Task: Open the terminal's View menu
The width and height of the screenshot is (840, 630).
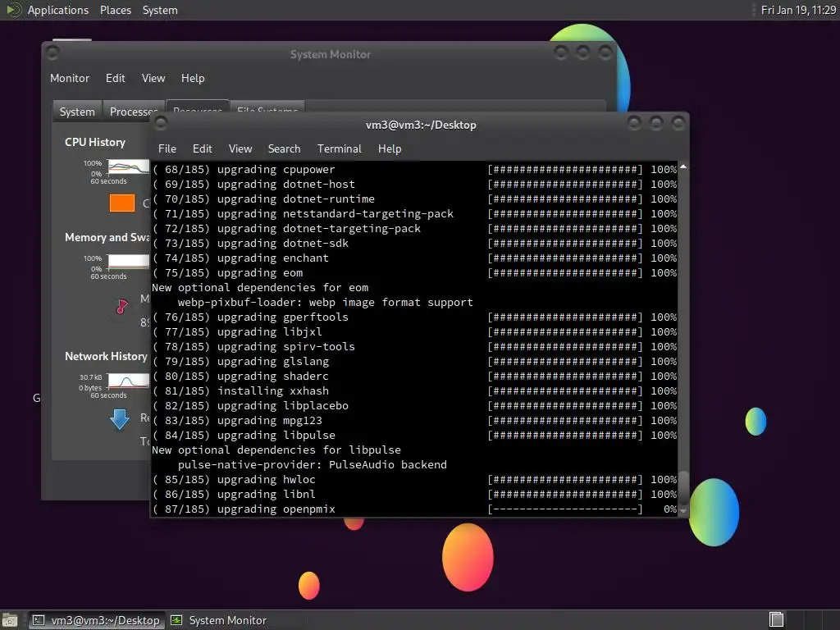Action: pyautogui.click(x=240, y=149)
